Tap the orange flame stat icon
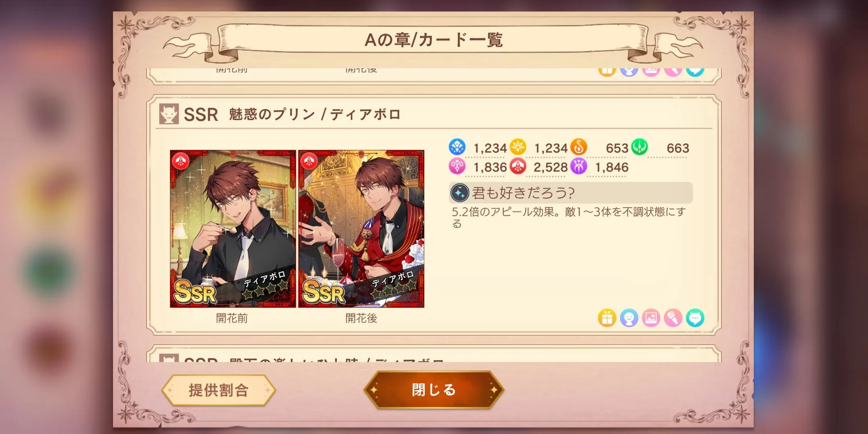This screenshot has width=868, height=434. (578, 147)
